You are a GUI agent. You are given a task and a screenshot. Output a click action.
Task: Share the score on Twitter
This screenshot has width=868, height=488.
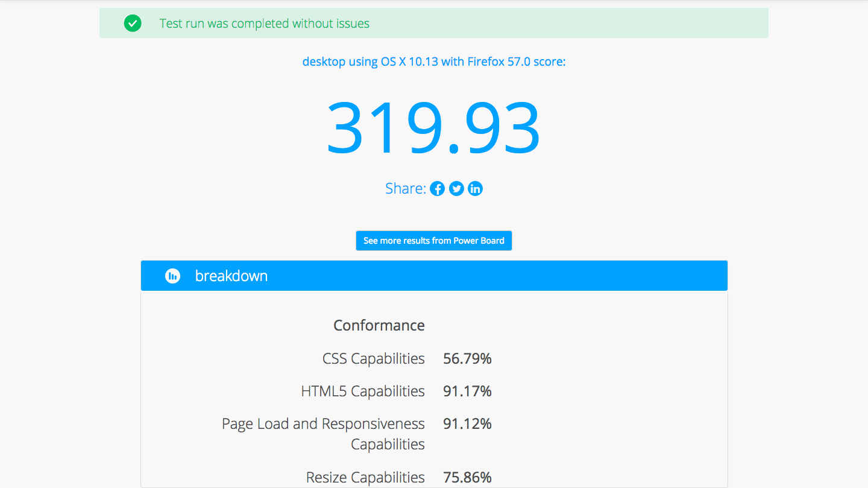click(456, 189)
